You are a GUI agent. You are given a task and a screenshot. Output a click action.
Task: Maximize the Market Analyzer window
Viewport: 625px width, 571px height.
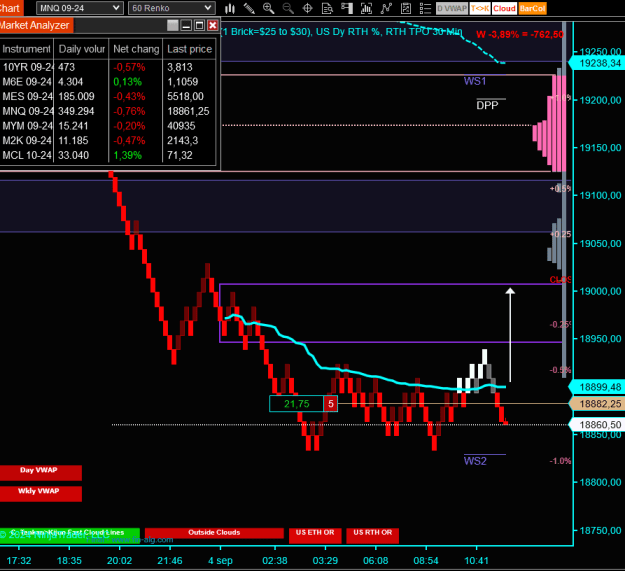point(199,26)
